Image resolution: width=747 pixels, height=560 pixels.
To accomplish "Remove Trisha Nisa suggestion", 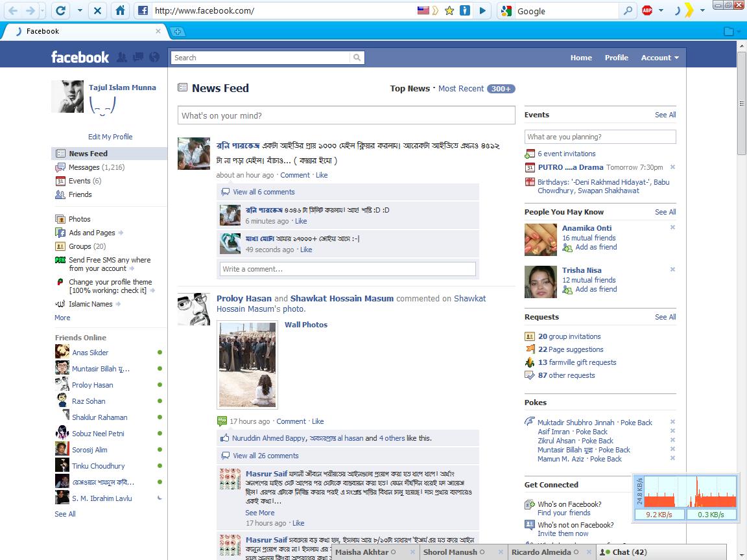I will coord(672,270).
